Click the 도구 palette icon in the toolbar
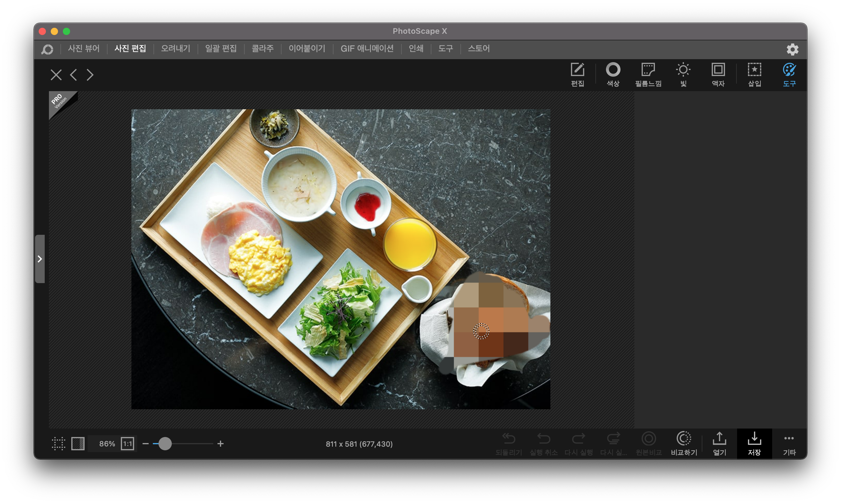The image size is (841, 504). pos(789,70)
